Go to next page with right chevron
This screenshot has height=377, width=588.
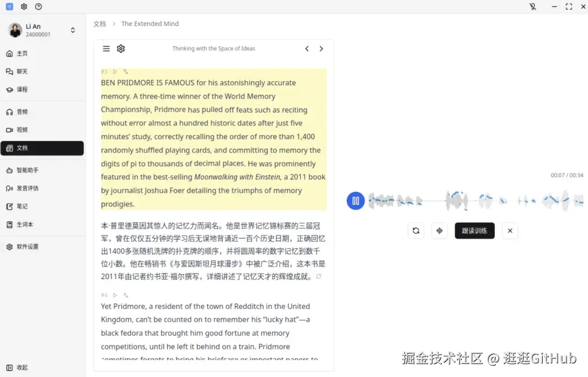point(321,48)
